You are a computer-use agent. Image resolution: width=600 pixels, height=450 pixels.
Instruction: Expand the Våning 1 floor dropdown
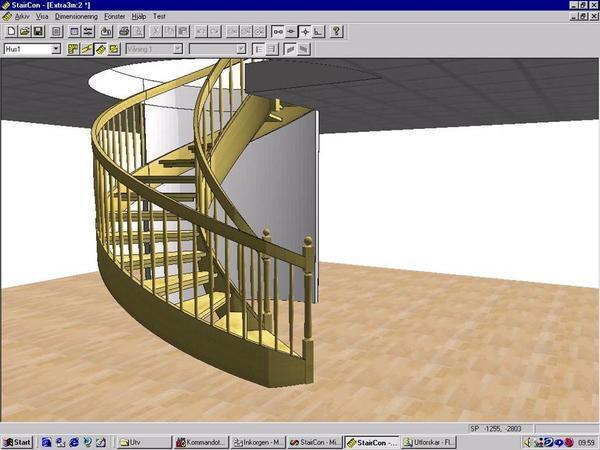178,49
